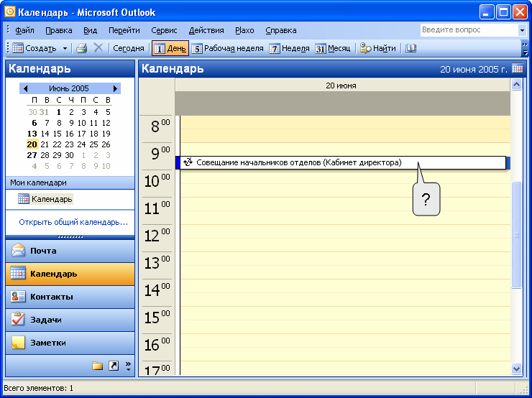The width and height of the screenshot is (532, 398).
Task: Open the Календарь navigation button
Action: tap(70, 274)
